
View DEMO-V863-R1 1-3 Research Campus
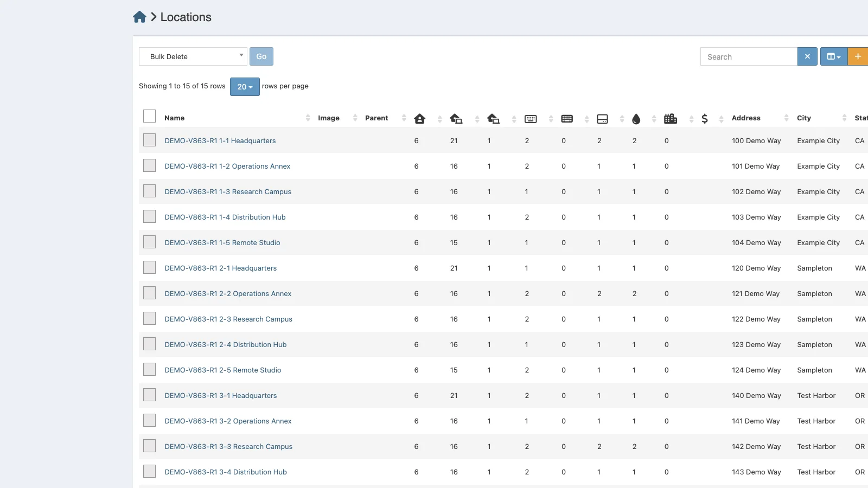pyautogui.click(x=228, y=191)
